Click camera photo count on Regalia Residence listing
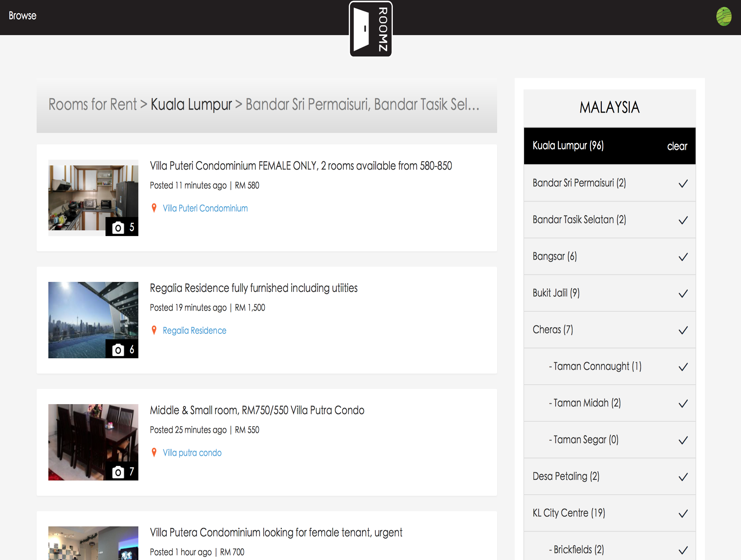The image size is (741, 560). coord(122,349)
